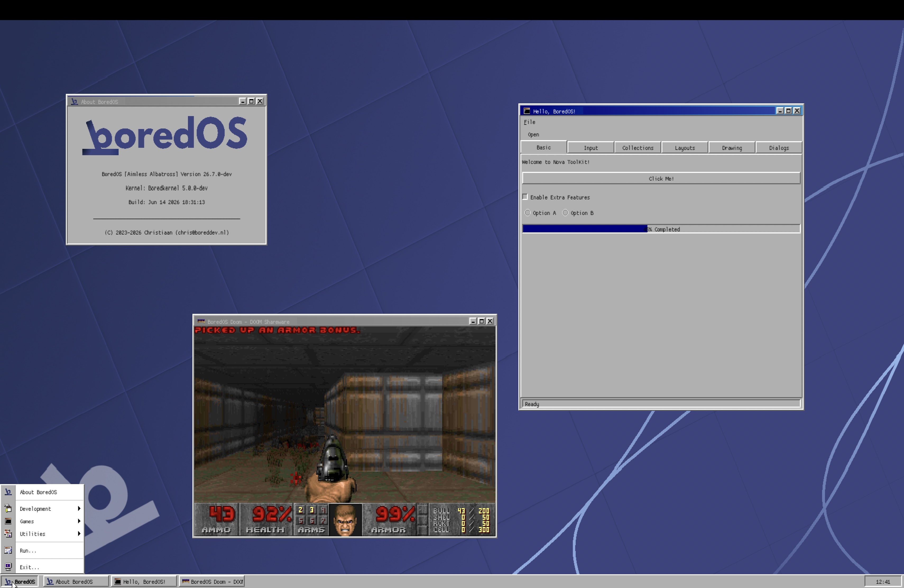Switch to the Layouts tab
The height and width of the screenshot is (588, 904).
[685, 148]
